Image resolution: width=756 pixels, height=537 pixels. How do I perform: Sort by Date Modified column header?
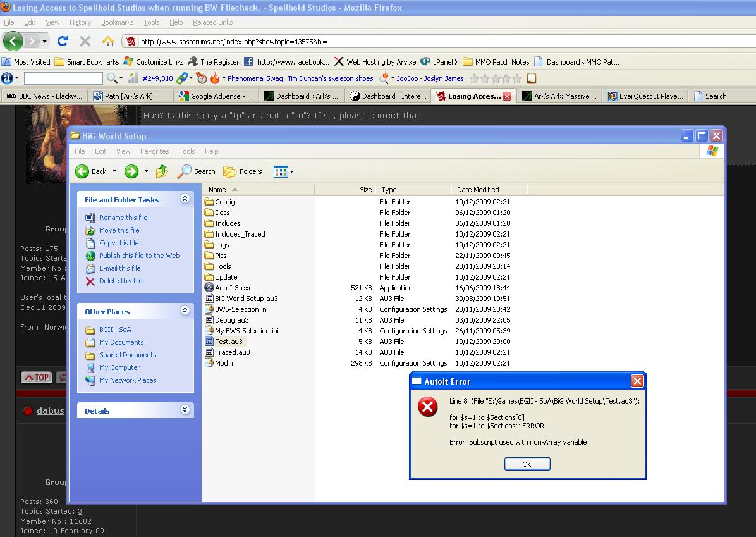click(489, 190)
